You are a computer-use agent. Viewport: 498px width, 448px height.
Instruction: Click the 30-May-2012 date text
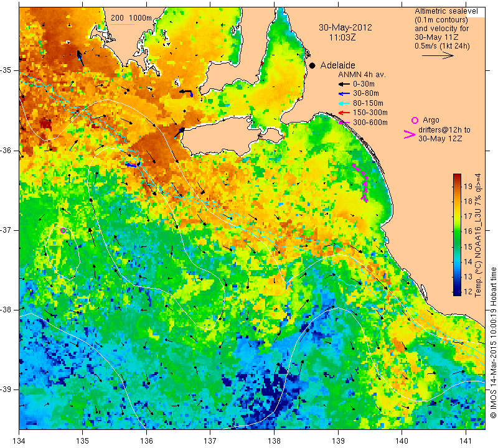pos(345,27)
